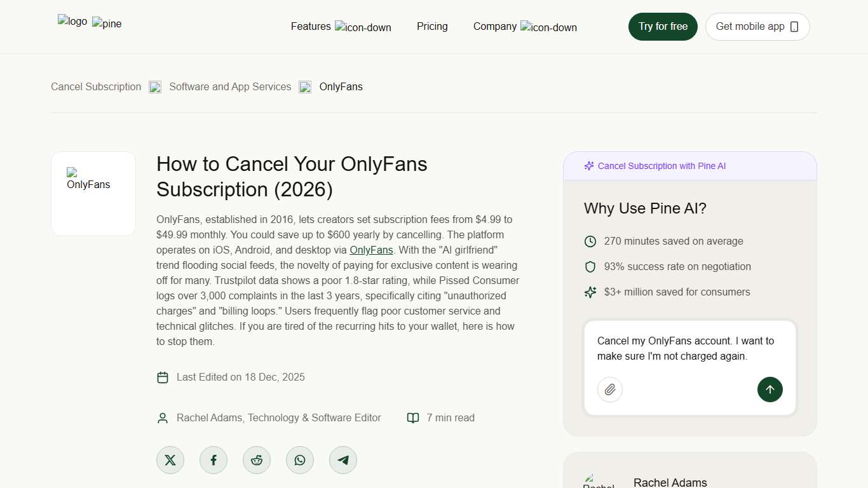Open the Pricing page from the navbar
868x488 pixels.
432,26
